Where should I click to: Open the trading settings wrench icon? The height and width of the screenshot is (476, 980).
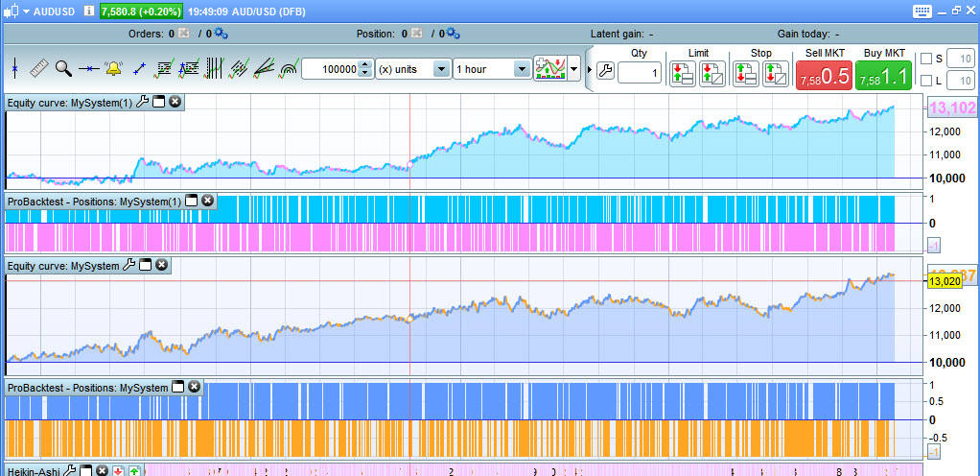tap(604, 71)
